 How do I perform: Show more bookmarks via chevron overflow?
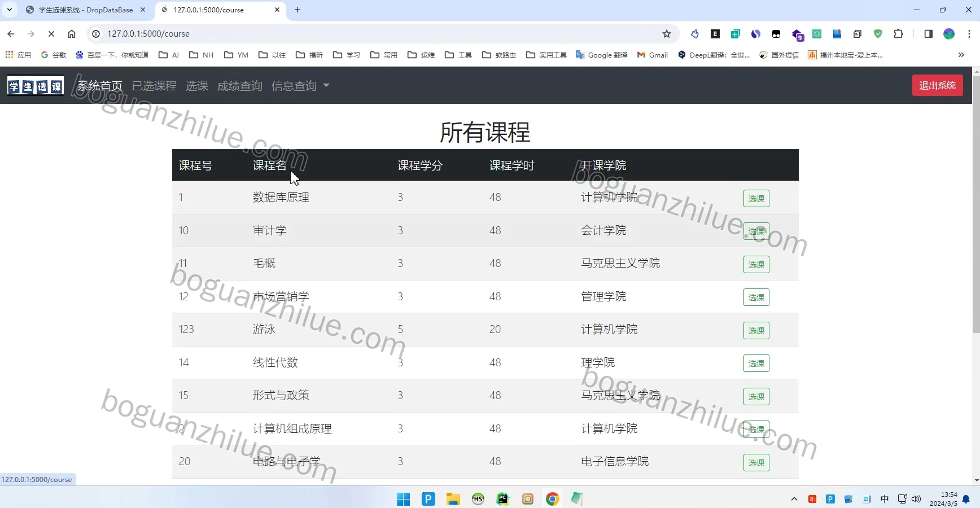(961, 55)
